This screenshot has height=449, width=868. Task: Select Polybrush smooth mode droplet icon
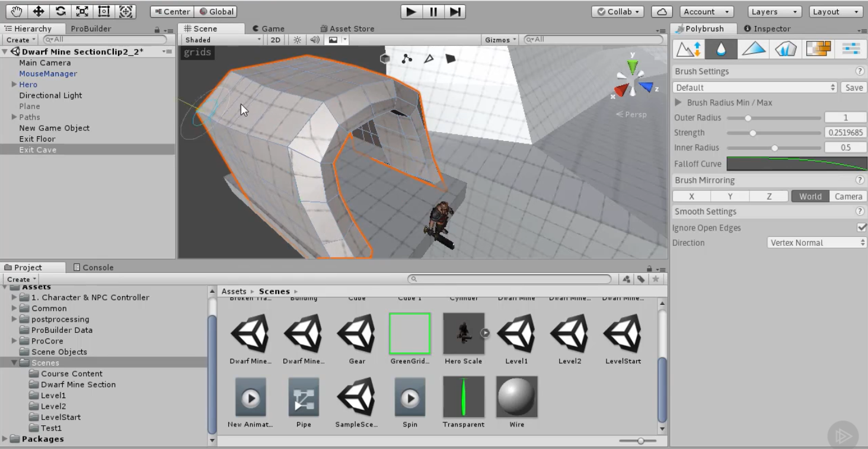(721, 49)
